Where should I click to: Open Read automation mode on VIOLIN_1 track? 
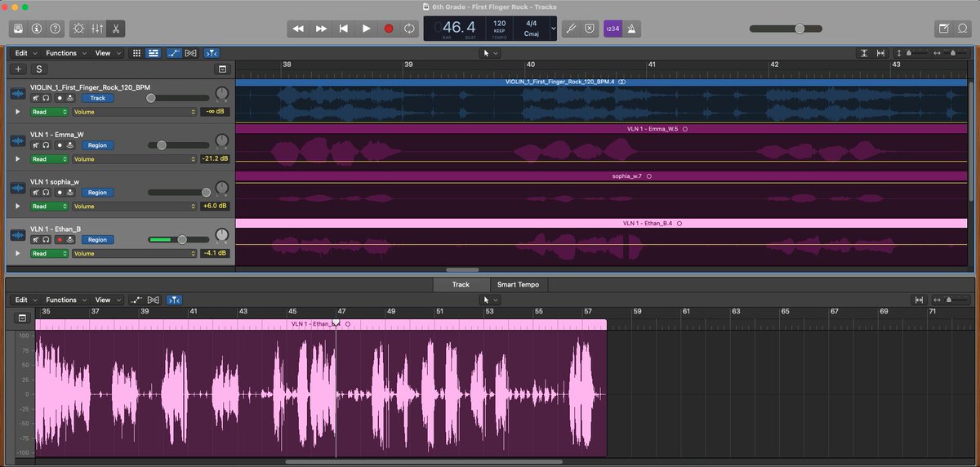(49, 112)
